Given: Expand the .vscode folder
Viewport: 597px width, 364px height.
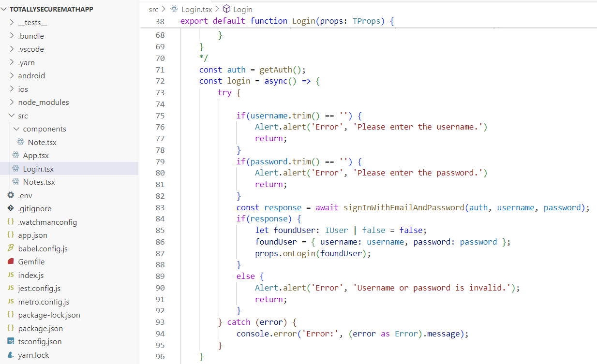Looking at the screenshot, I should tap(12, 49).
